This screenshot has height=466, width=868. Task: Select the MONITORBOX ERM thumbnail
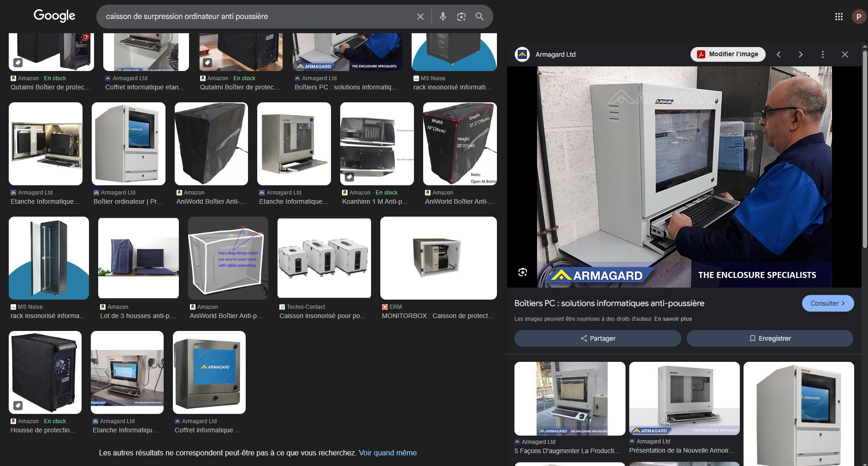(438, 258)
